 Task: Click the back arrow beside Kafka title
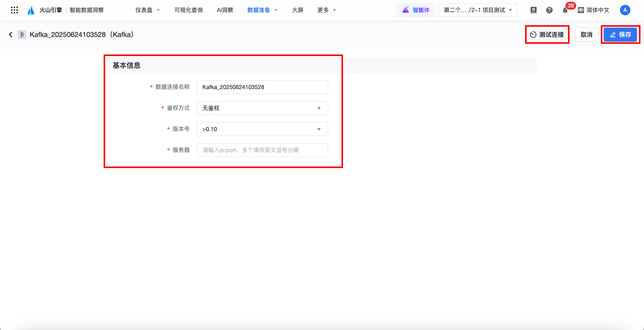point(11,35)
